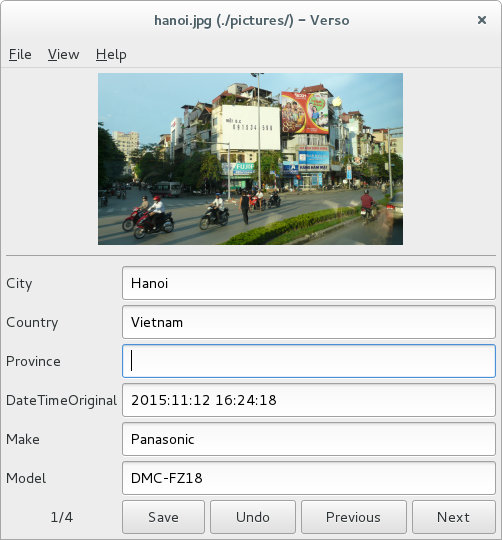The height and width of the screenshot is (540, 502).
Task: Go to the Previous picture
Action: 354,517
